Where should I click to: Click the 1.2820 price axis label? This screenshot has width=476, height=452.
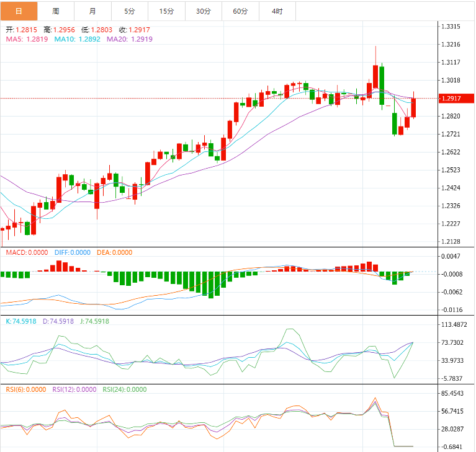(x=451, y=116)
